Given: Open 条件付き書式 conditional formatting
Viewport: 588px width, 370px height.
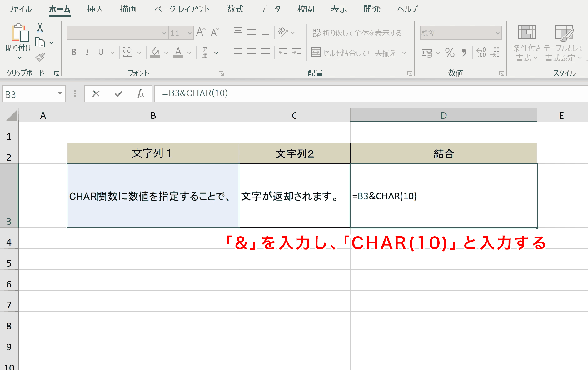Looking at the screenshot, I should pyautogui.click(x=527, y=43).
